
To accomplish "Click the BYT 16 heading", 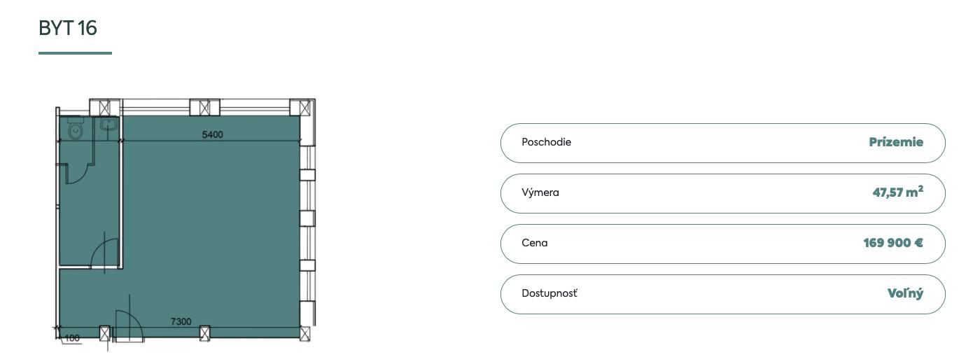I will pyautogui.click(x=68, y=29).
